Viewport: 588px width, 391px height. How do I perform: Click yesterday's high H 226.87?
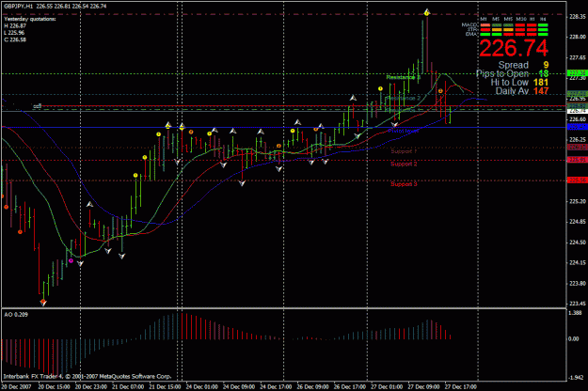(x=15, y=25)
